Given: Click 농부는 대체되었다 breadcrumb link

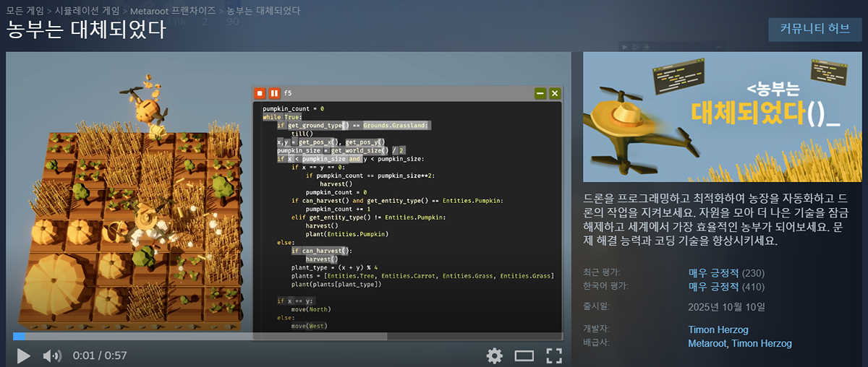Looking at the screenshot, I should 263,11.
